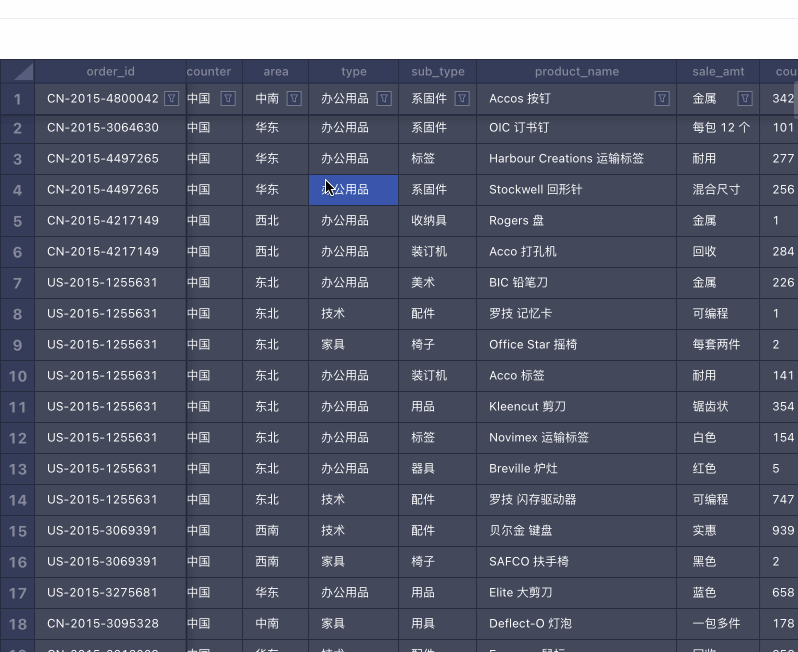Click area cell 中南 in row 18
Viewport: 798px width, 652px height.
pos(276,624)
